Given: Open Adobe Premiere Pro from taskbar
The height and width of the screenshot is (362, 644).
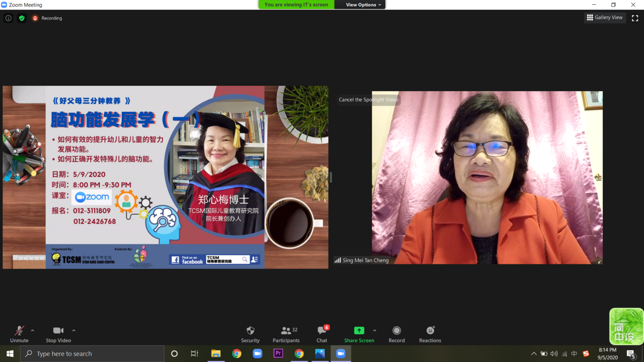Looking at the screenshot, I should (x=278, y=354).
